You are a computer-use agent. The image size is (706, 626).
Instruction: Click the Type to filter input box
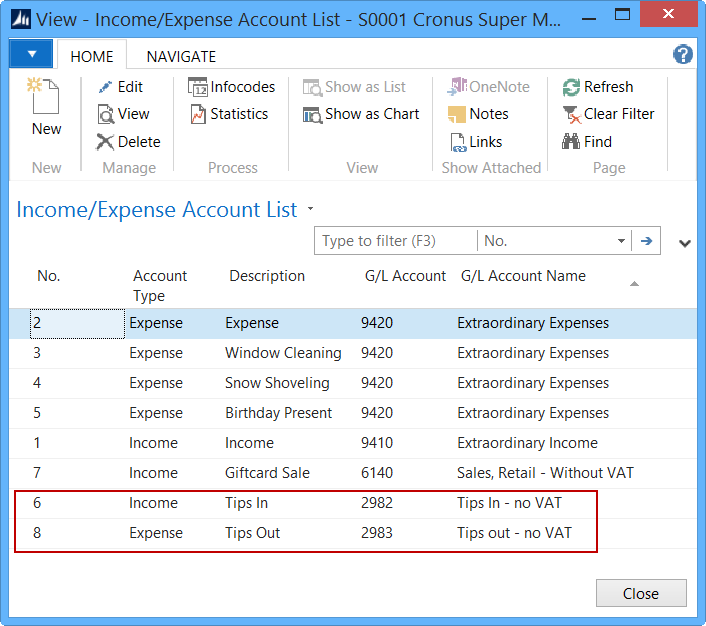(395, 241)
